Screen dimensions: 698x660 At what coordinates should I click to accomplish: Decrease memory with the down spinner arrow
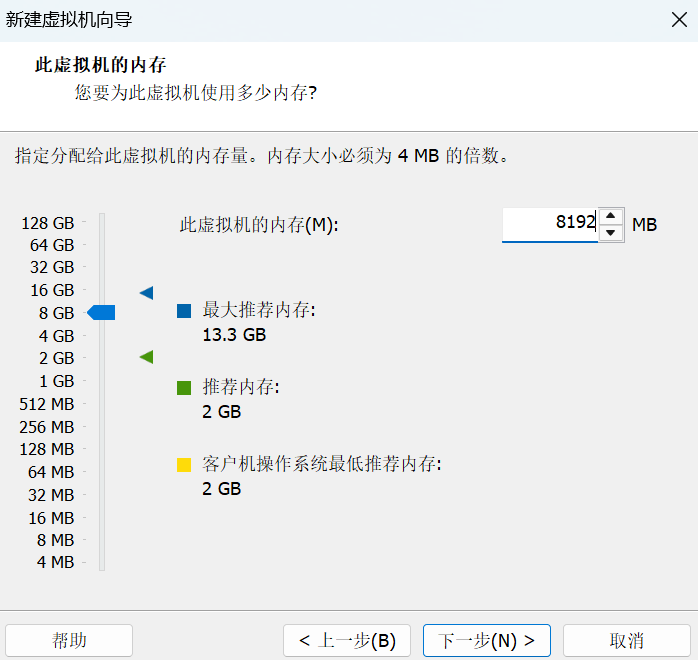(x=612, y=233)
